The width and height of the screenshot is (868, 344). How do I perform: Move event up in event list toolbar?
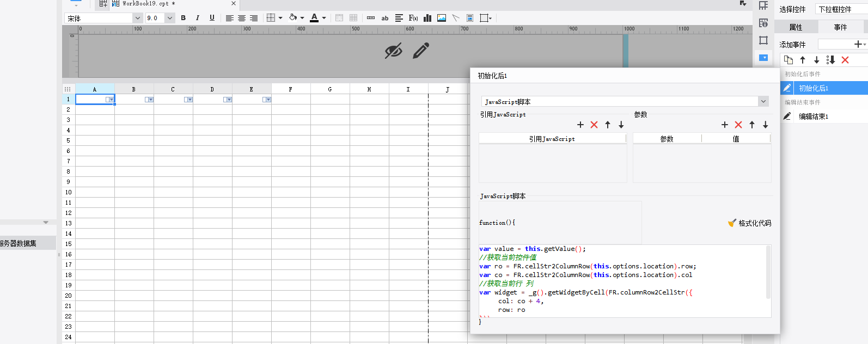[x=803, y=60]
